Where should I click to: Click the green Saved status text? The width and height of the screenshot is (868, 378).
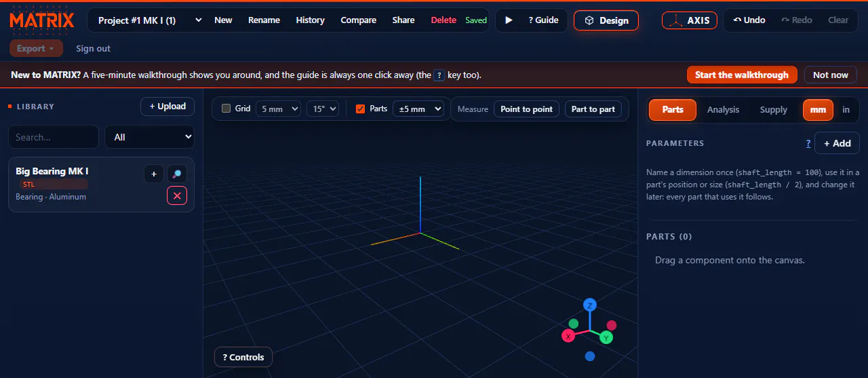coord(476,20)
